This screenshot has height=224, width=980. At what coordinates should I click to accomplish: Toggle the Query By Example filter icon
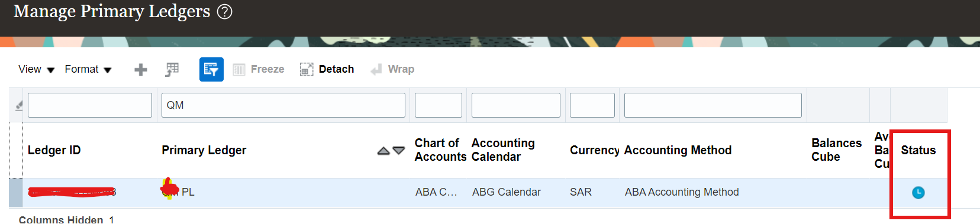[x=211, y=69]
